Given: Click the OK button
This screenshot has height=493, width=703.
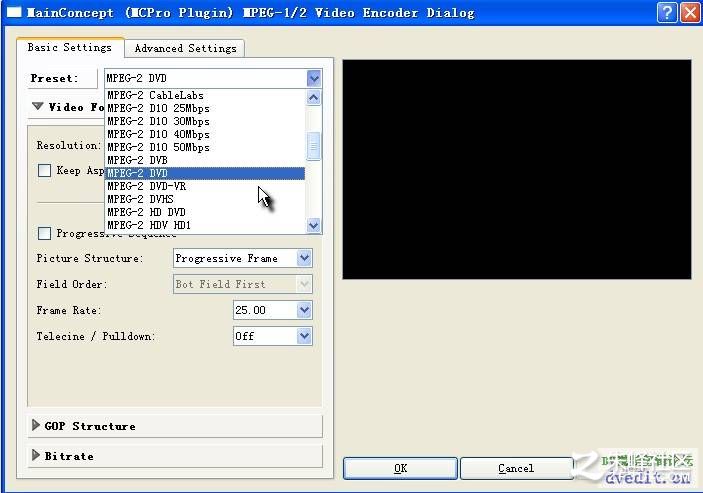Looking at the screenshot, I should point(400,468).
